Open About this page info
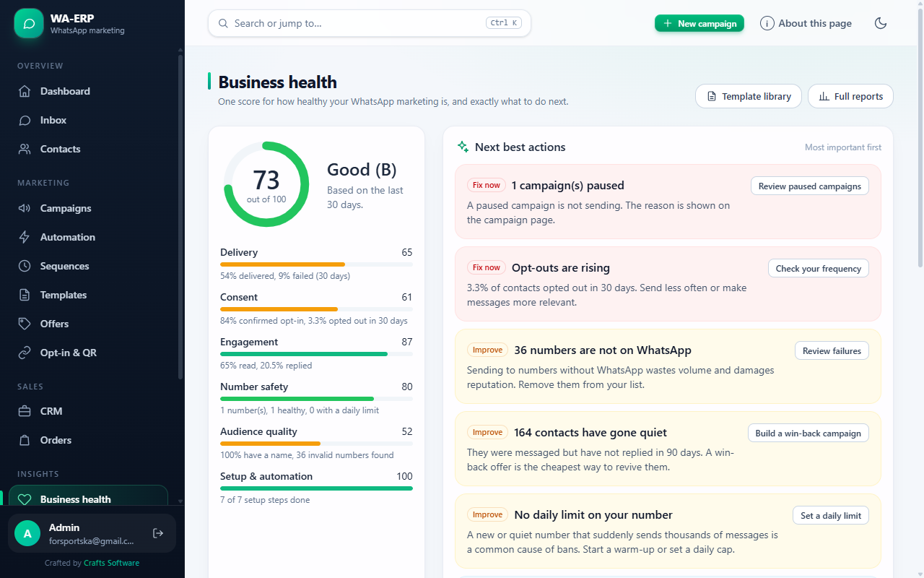 click(x=806, y=23)
